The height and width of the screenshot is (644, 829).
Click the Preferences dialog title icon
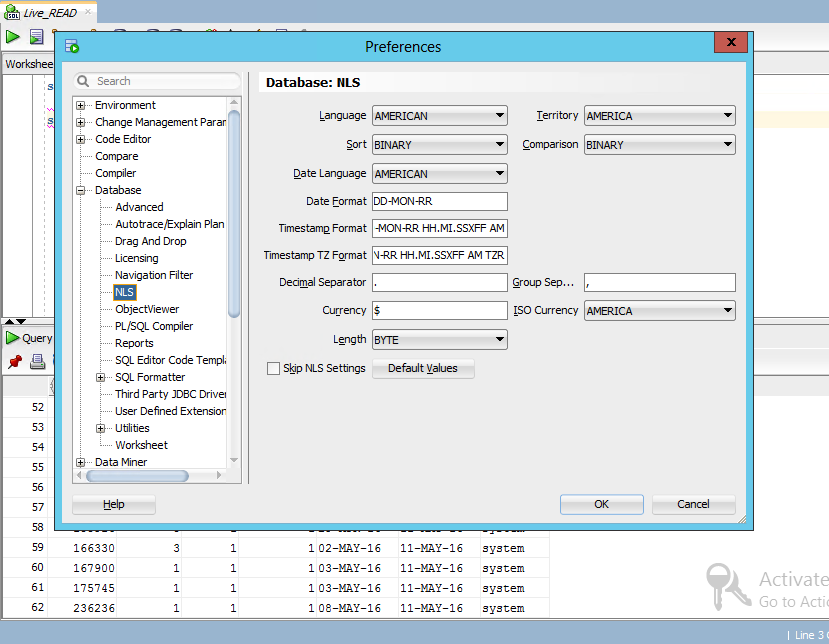click(x=72, y=47)
